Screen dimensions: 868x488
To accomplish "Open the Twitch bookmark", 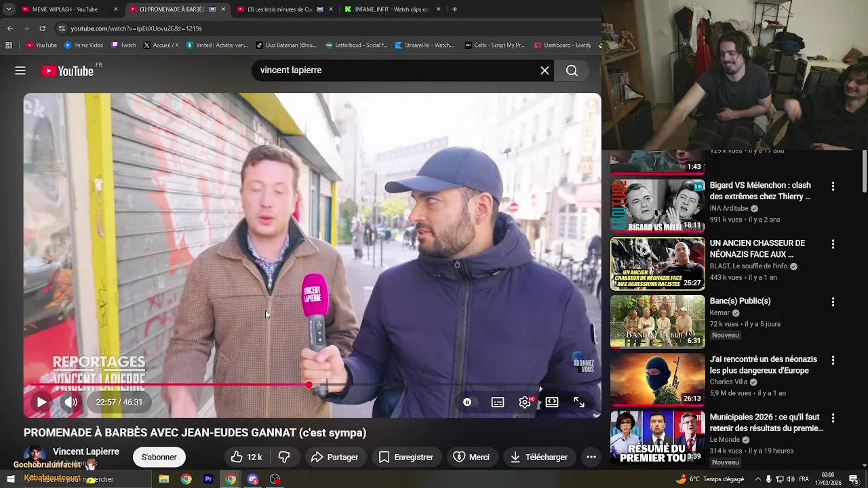I will [x=123, y=45].
